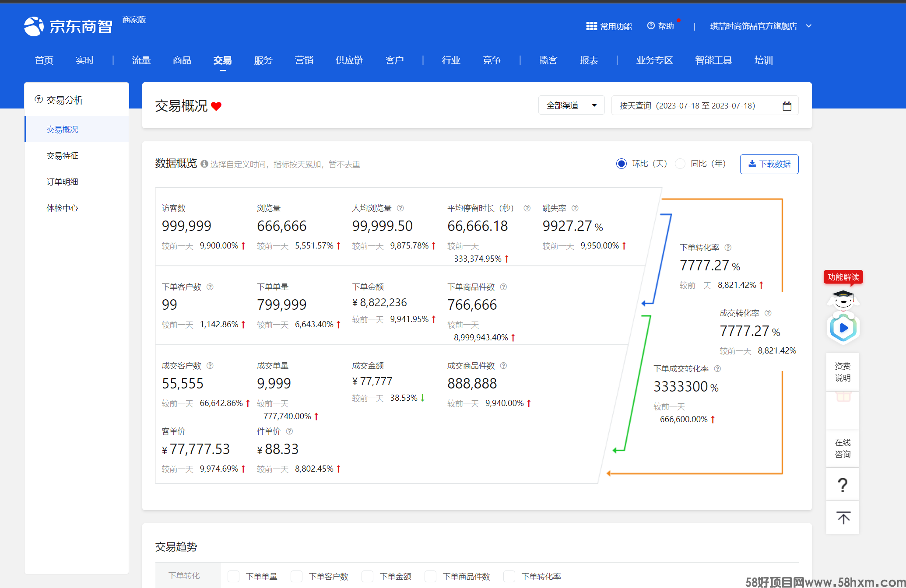Show help for 成交转化率

[x=768, y=313]
